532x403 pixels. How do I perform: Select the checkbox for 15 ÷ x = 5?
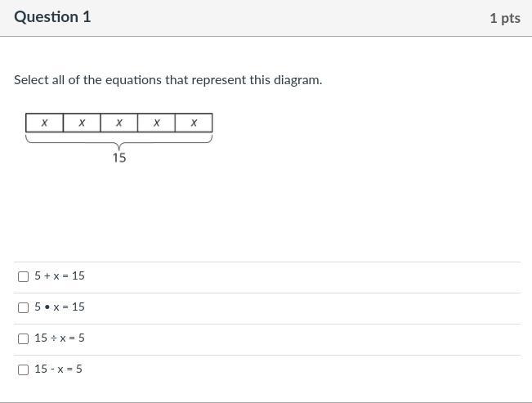tap(23, 338)
